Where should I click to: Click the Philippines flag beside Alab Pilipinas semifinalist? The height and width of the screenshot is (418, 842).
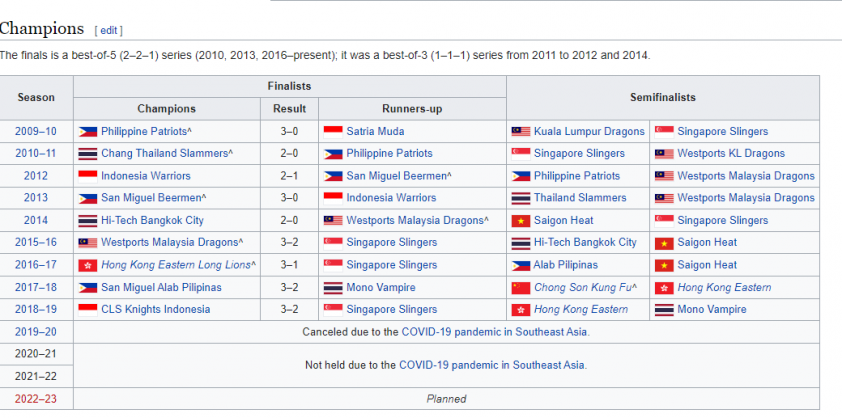point(520,265)
